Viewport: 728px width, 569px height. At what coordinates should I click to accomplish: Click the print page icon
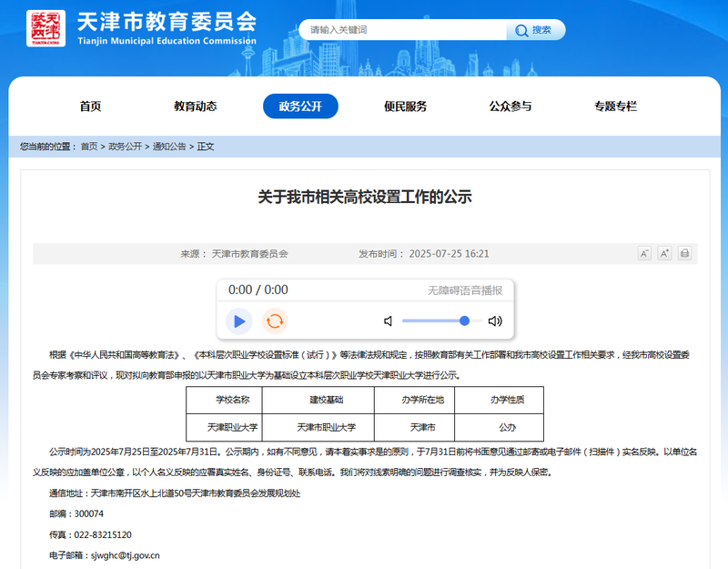(x=685, y=254)
